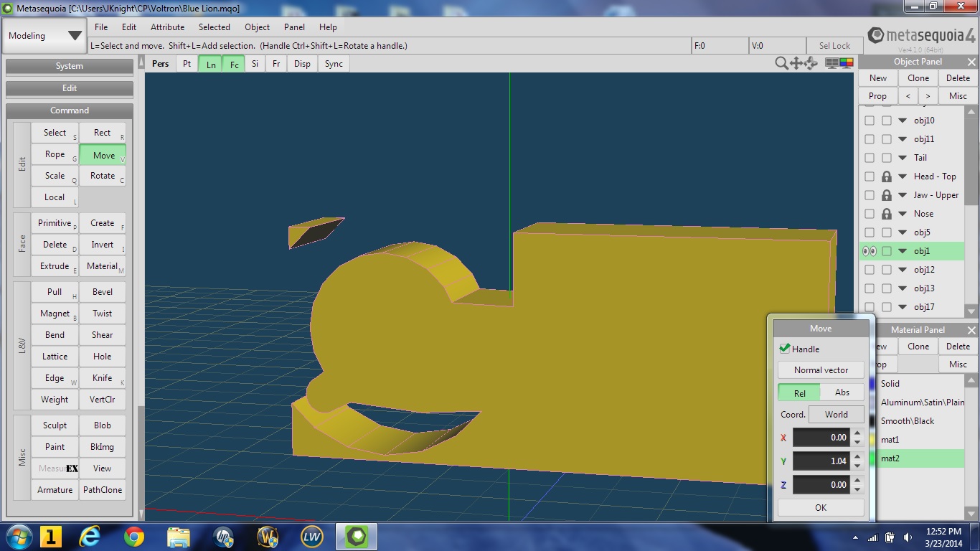Open the Attribute menu
Viewport: 980px width, 551px height.
[x=167, y=27]
